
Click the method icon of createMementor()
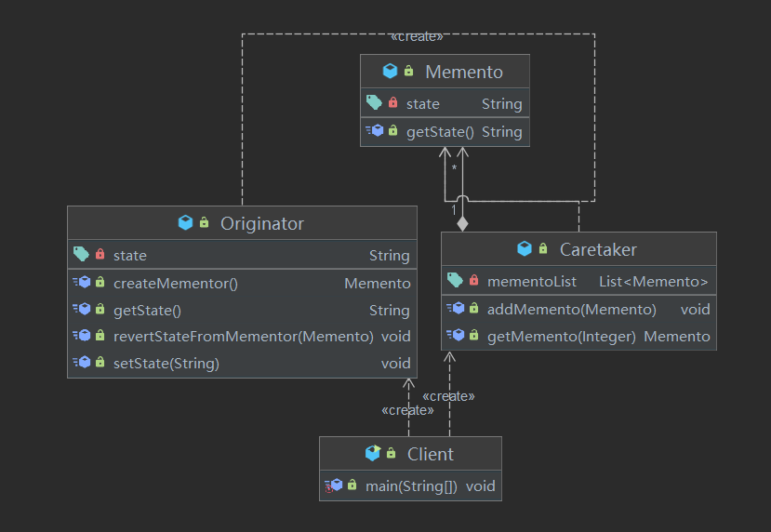(82, 282)
